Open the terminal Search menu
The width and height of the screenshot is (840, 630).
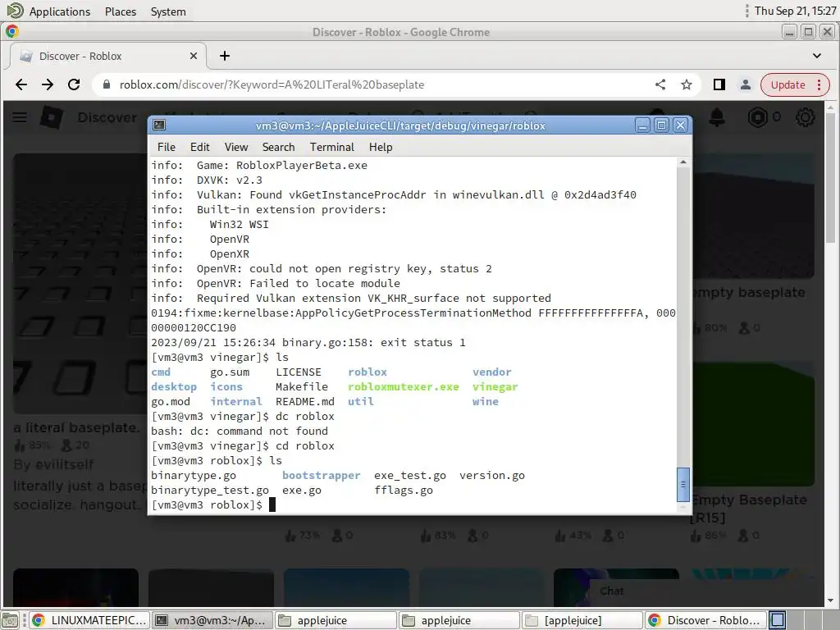tap(279, 147)
